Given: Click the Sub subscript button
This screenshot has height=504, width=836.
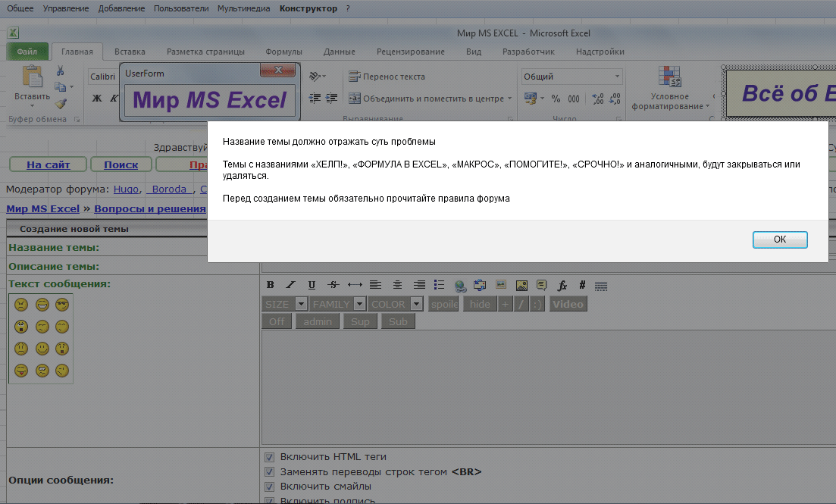Looking at the screenshot, I should pyautogui.click(x=398, y=321).
